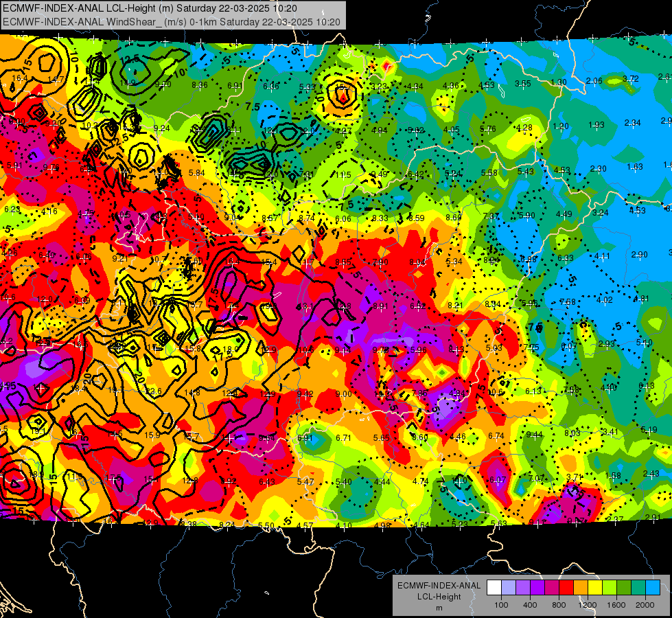Click legend tick label 100
Viewport: 672px width, 618px height.
point(502,605)
